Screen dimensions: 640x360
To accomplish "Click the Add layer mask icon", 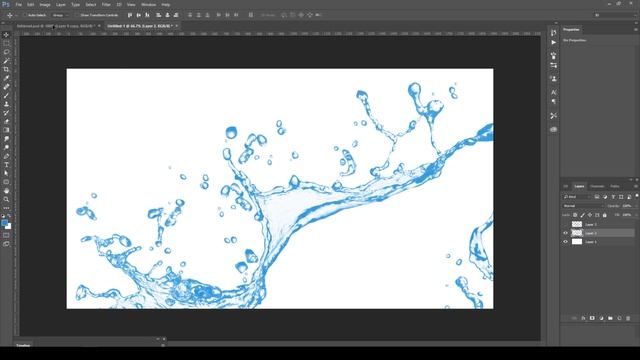I will coord(592,318).
